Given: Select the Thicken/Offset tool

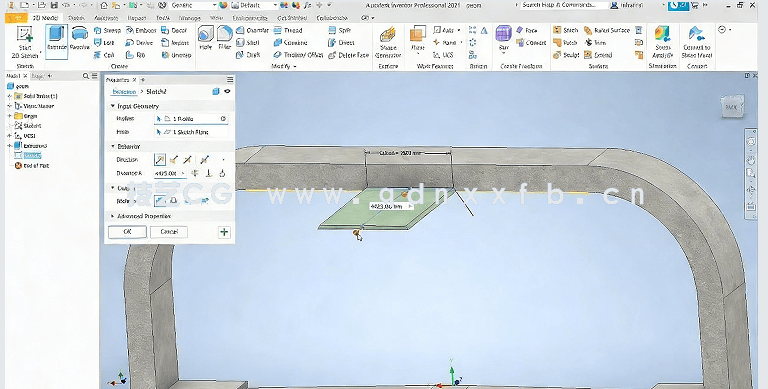Looking at the screenshot, I should [x=298, y=55].
